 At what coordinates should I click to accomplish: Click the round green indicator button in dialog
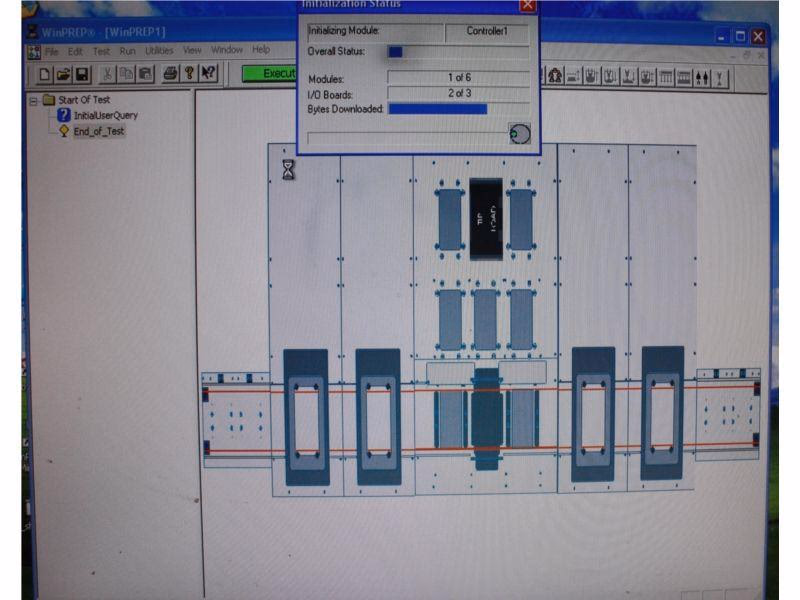[519, 134]
